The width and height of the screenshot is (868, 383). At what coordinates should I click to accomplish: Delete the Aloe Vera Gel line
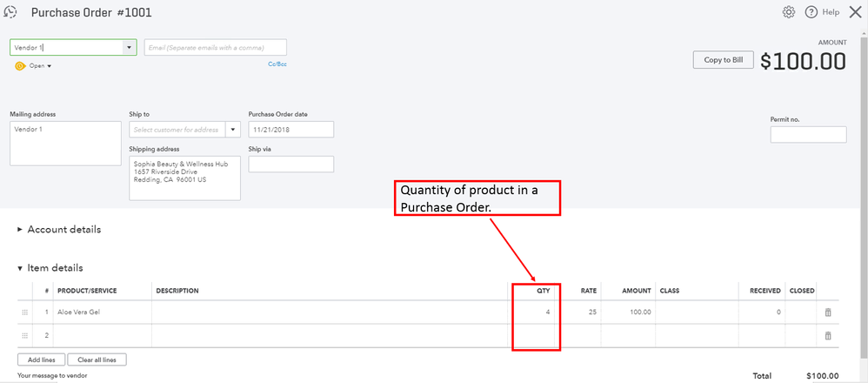pos(828,312)
